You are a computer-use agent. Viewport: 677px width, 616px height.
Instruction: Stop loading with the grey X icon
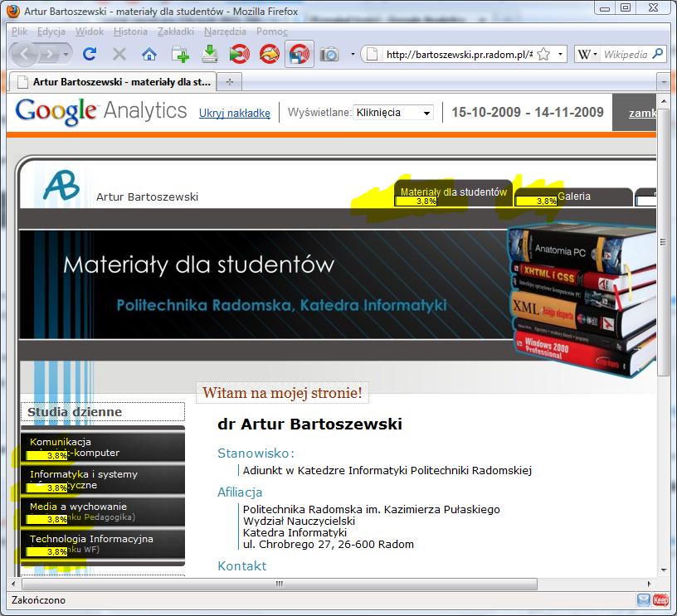119,55
